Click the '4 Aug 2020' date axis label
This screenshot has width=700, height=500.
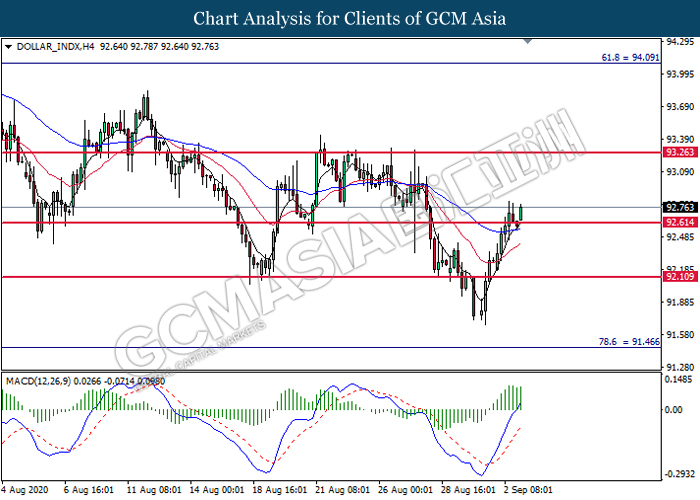[x=25, y=490]
